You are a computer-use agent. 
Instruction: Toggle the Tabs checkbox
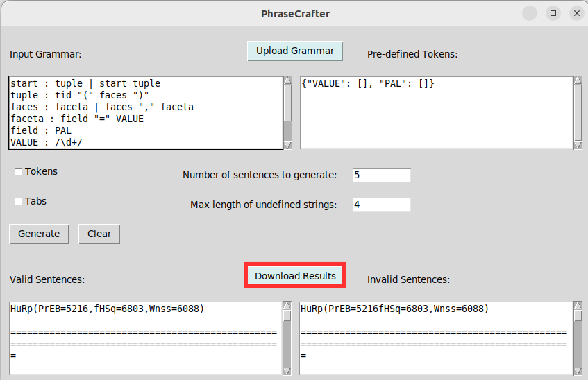(19, 202)
